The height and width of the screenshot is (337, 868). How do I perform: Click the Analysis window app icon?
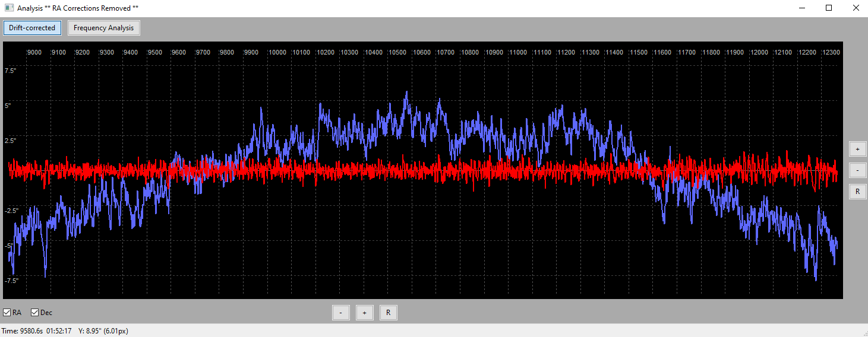point(9,8)
